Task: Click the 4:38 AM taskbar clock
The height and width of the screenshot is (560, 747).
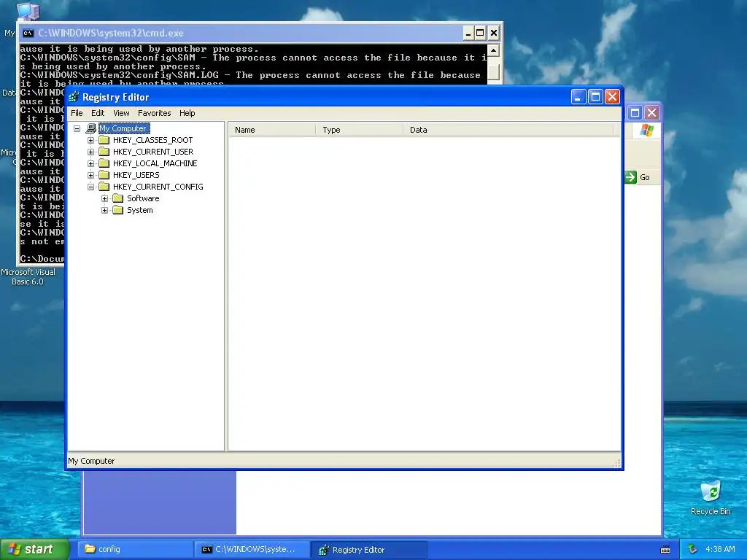Action: (720, 550)
